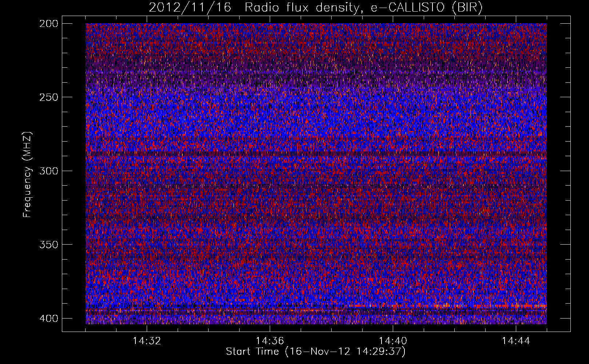Click inside the radio spectrogram image
The image size is (589, 364).
[316, 174]
